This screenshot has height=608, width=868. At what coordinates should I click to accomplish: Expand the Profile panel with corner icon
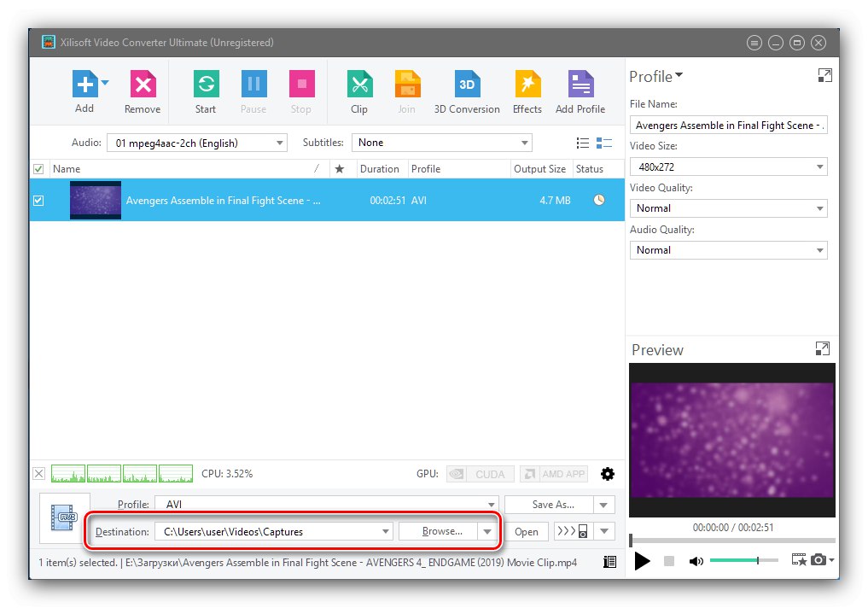824,75
